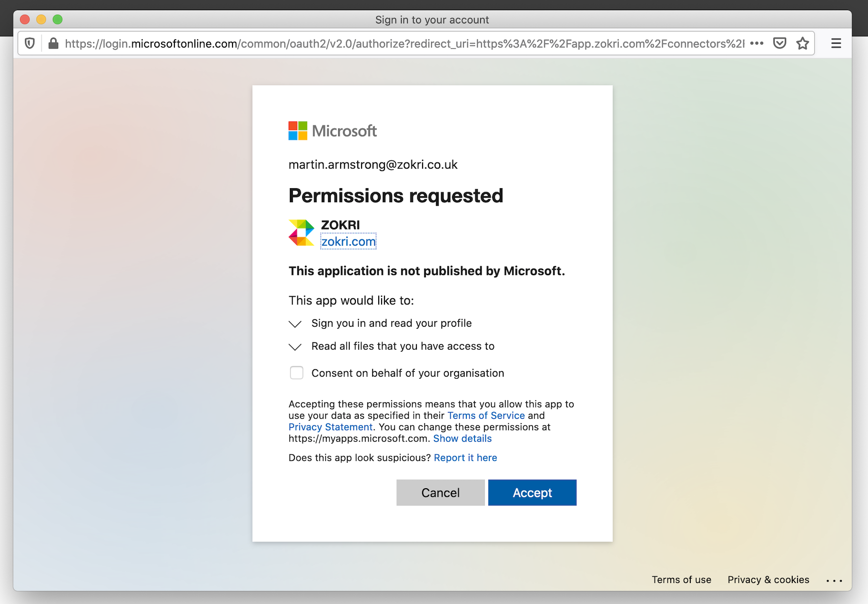The image size is (868, 604).
Task: Close the window with the red button
Action: click(25, 19)
